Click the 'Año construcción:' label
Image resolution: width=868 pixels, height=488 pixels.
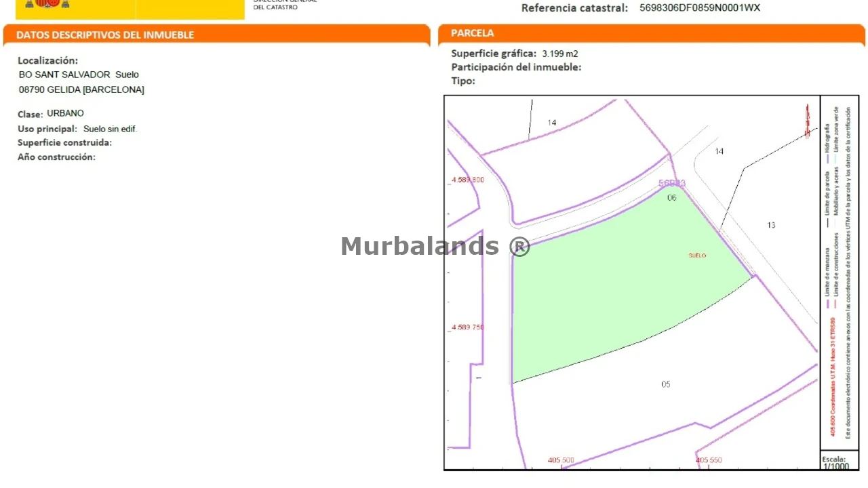[56, 157]
